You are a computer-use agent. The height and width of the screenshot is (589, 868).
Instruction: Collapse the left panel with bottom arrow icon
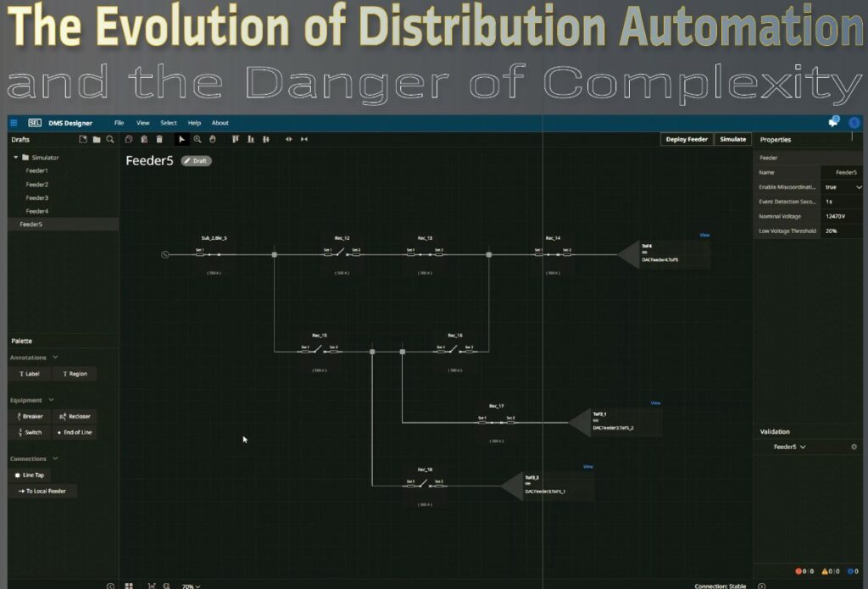point(111,586)
